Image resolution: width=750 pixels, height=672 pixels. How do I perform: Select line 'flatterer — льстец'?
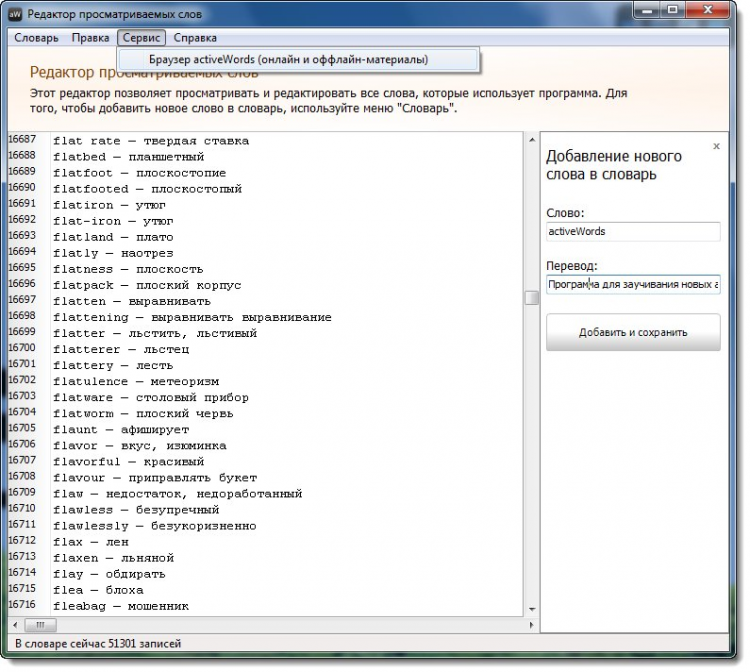tap(121, 350)
